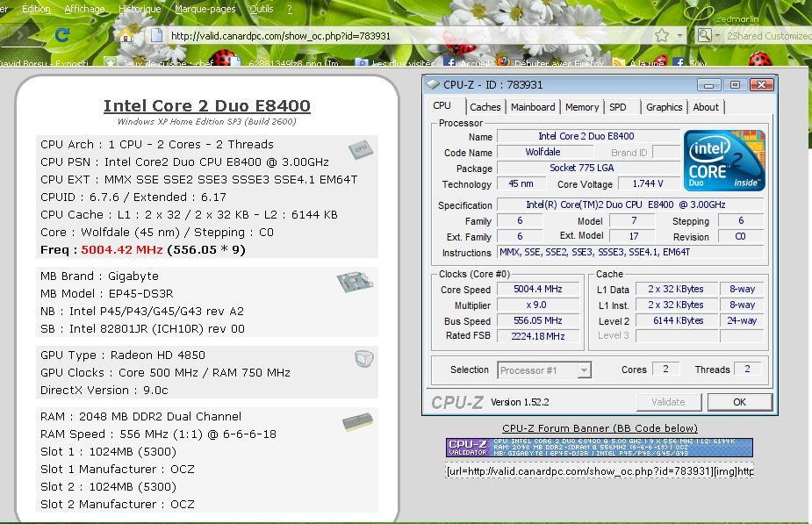Screen dimensions: 812x524
Task: Open the Processor #1 selection dropdown
Action: pos(544,370)
